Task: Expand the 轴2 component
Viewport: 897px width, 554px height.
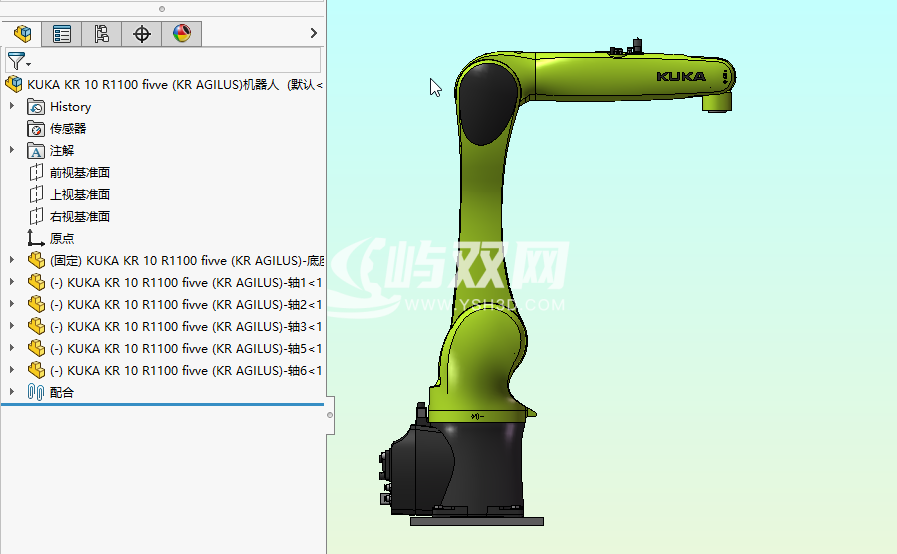Action: click(x=12, y=304)
